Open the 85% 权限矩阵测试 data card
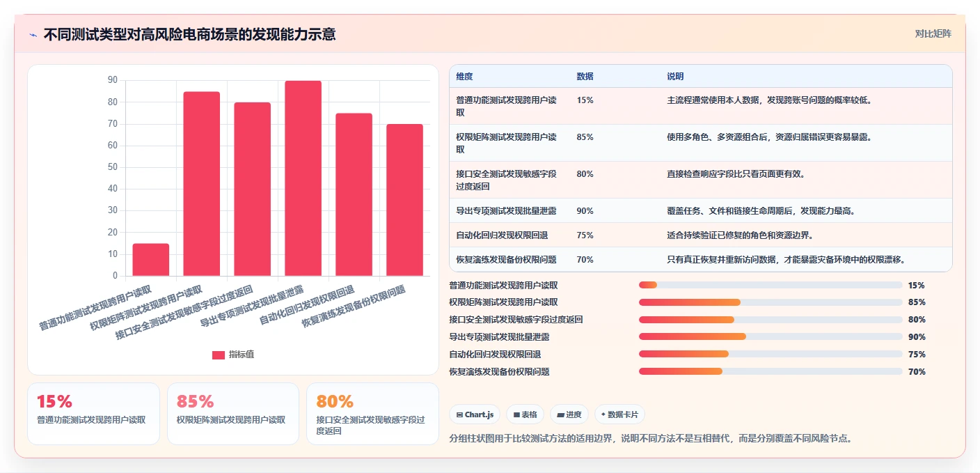Image resolution: width=980 pixels, height=473 pixels. click(233, 414)
